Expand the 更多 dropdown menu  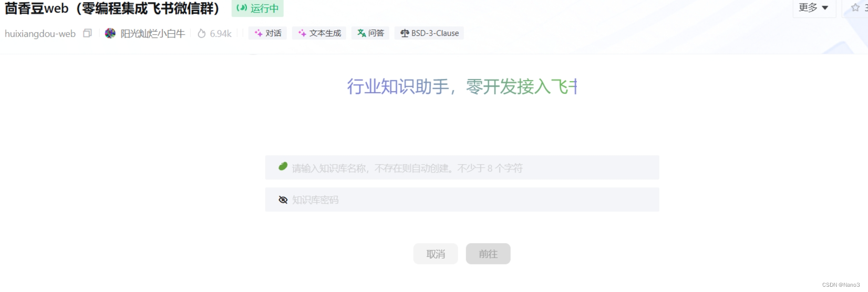click(814, 8)
